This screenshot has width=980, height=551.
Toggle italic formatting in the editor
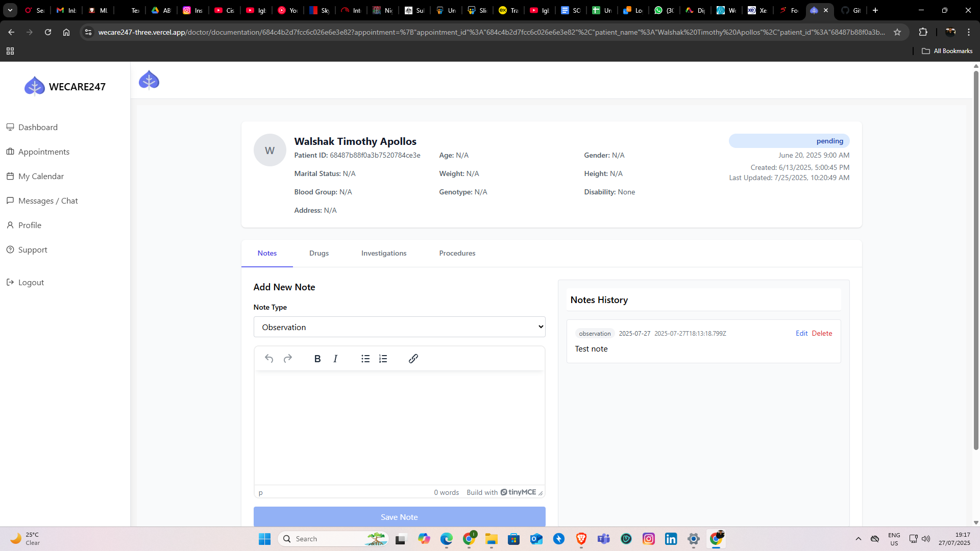tap(335, 359)
